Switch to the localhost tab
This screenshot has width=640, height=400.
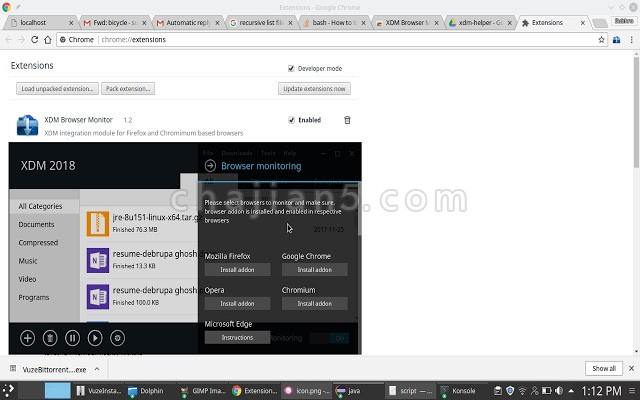click(x=41, y=23)
